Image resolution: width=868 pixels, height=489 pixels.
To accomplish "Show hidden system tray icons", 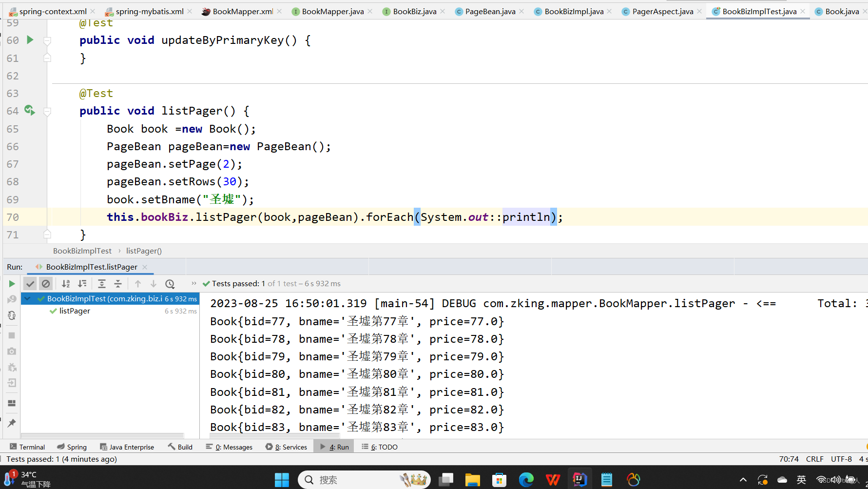I will pyautogui.click(x=743, y=480).
